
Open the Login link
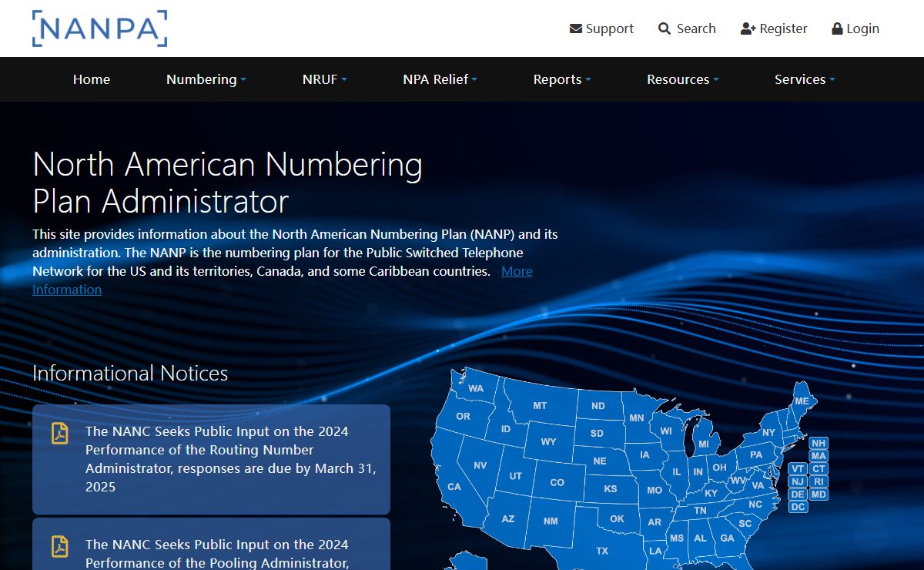tap(855, 28)
